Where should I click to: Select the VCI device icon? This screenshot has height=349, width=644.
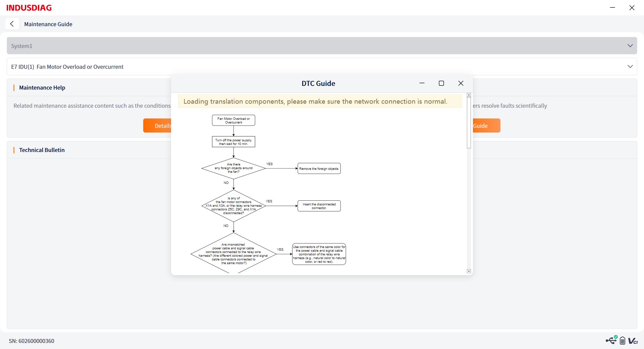tap(633, 341)
